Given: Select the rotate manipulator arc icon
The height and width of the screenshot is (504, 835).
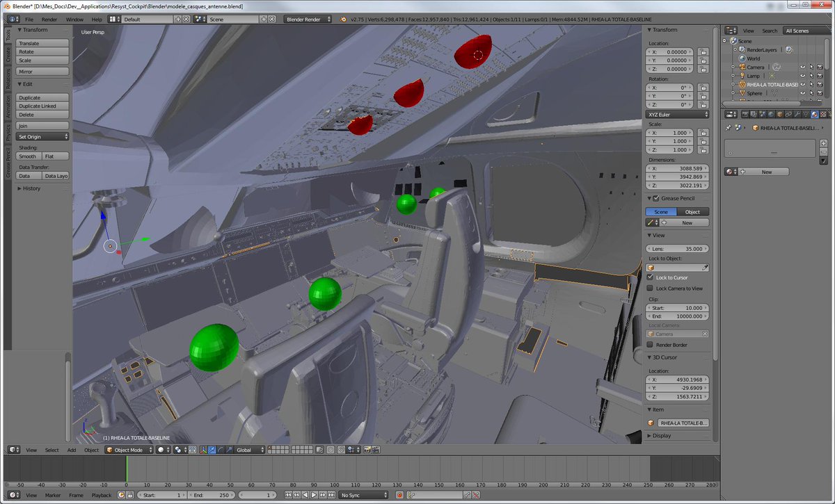Looking at the screenshot, I should [221, 450].
